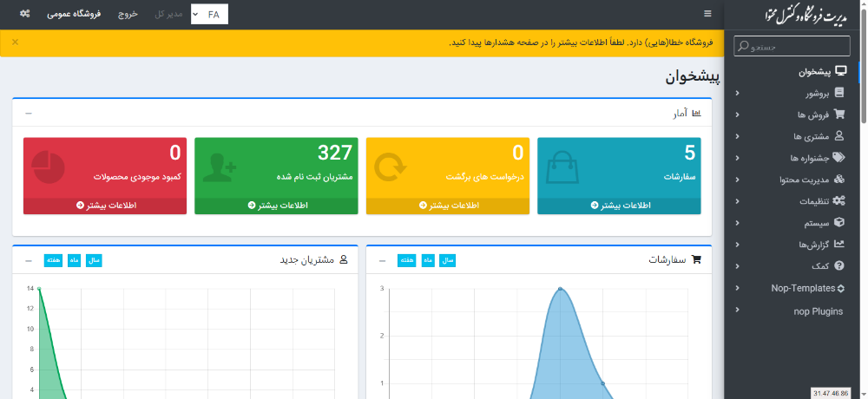
Task: Toggle the sidebar with the hamburger button
Action: pos(707,14)
